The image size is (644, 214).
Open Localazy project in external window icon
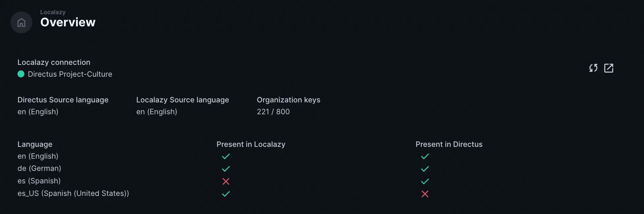608,68
